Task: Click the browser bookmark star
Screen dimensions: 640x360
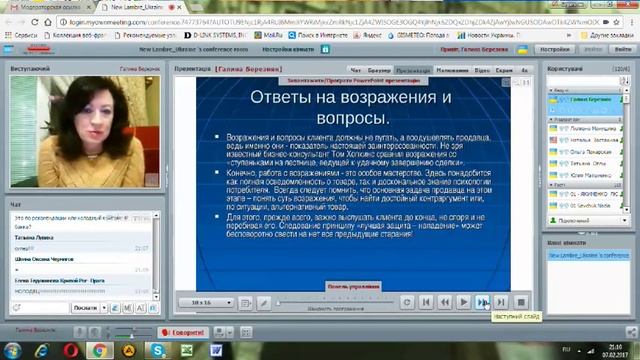Action: pyautogui.click(x=616, y=22)
